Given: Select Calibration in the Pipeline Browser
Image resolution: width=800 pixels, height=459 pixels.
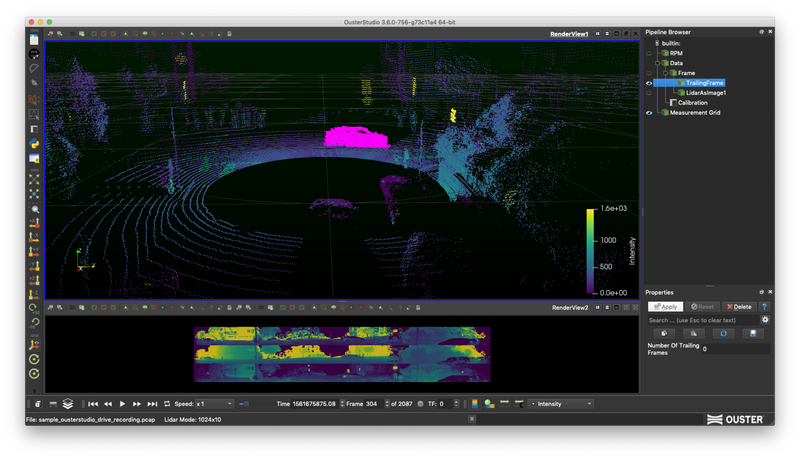Looking at the screenshot, I should click(x=692, y=103).
